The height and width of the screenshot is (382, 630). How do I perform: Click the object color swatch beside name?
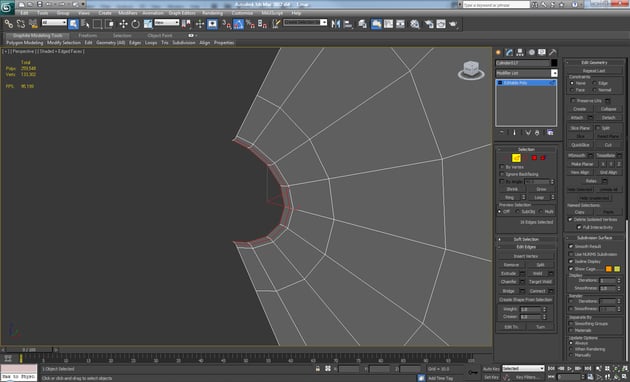pyautogui.click(x=554, y=63)
